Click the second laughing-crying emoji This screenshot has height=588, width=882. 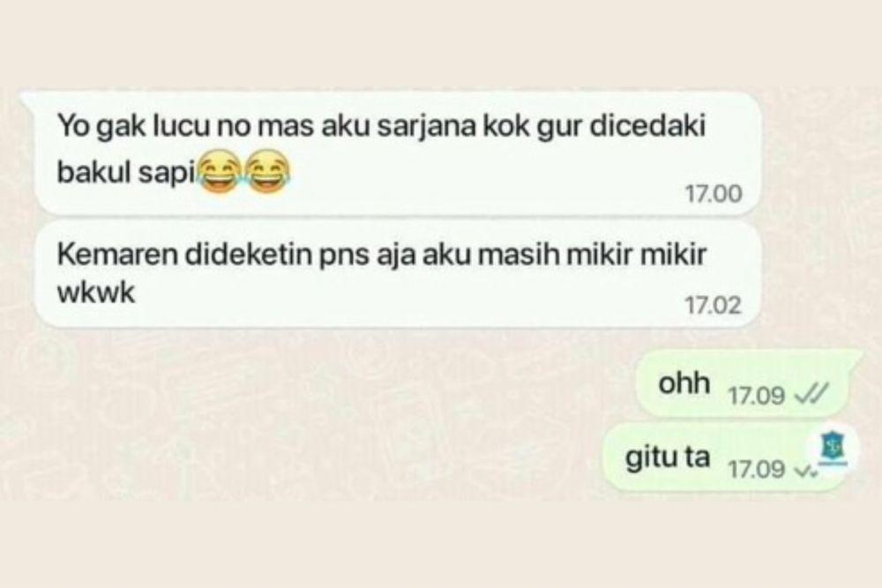(268, 172)
